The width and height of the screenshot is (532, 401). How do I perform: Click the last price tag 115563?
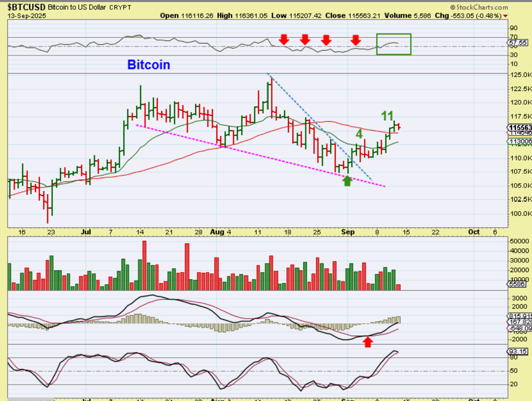tap(520, 127)
